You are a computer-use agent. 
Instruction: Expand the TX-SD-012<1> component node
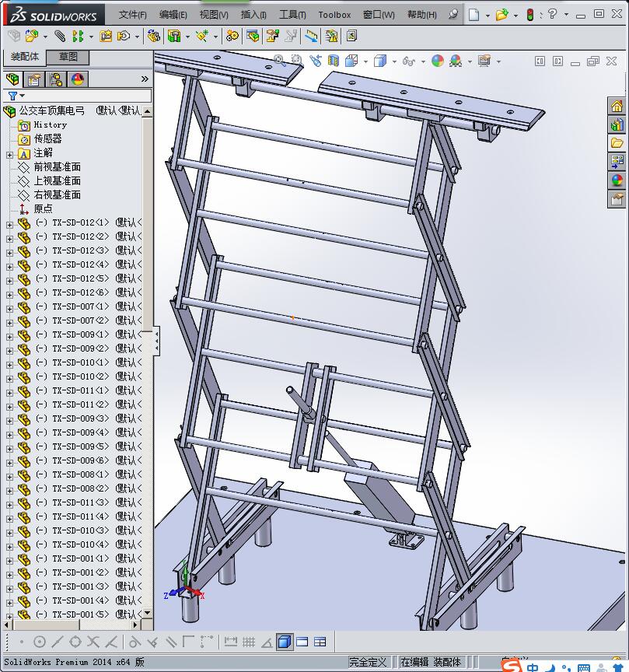9,225
